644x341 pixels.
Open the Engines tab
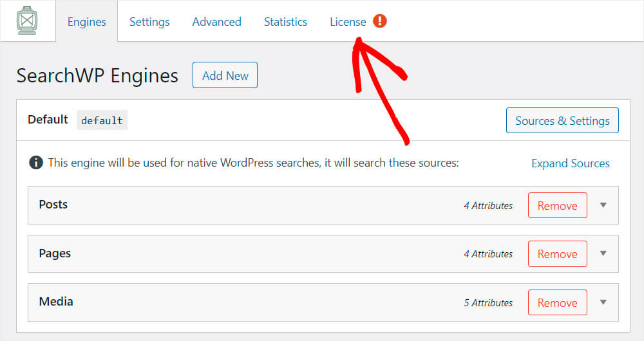87,21
